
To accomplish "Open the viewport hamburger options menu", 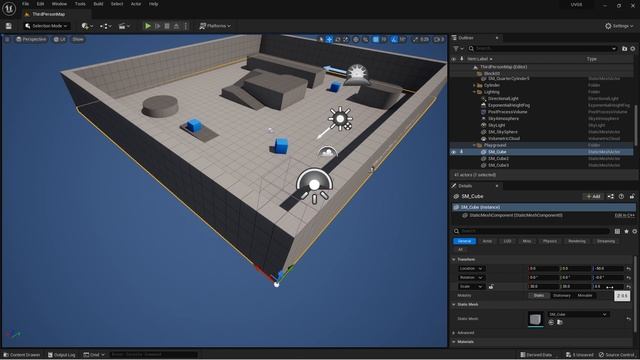I will pyautogui.click(x=7, y=39).
